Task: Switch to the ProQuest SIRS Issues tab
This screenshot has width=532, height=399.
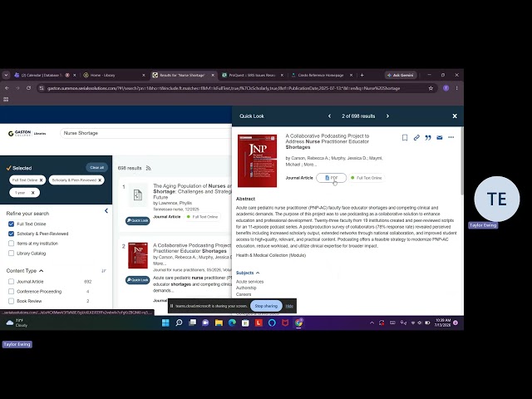Action: click(252, 75)
